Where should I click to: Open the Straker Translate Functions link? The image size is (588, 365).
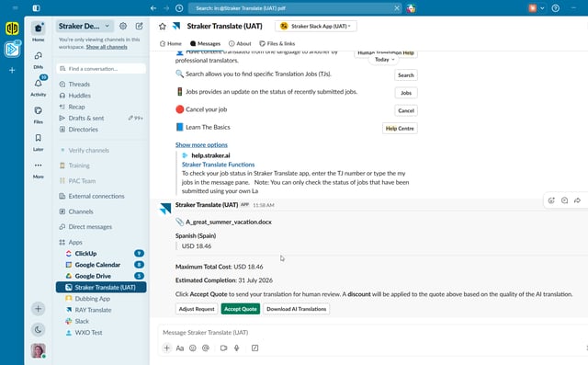tap(218, 165)
